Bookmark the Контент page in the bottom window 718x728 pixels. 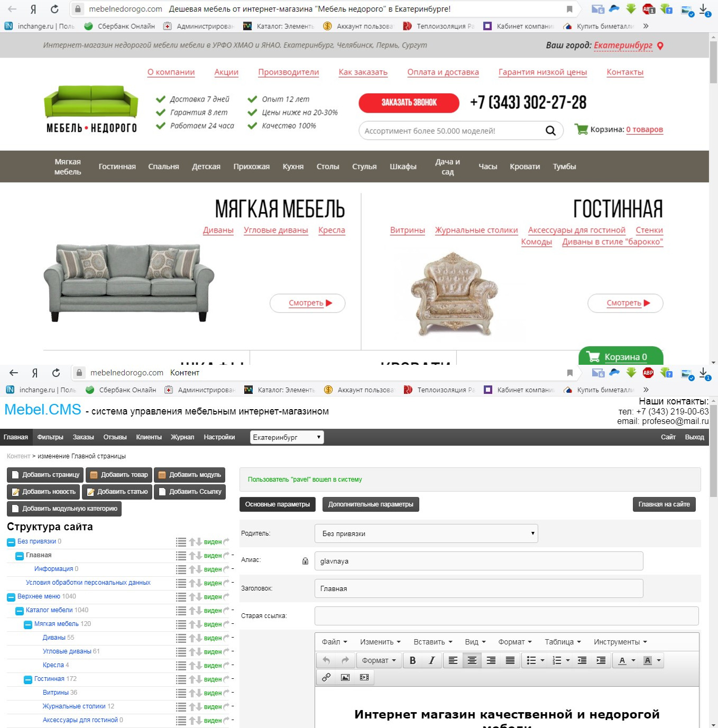click(x=570, y=373)
